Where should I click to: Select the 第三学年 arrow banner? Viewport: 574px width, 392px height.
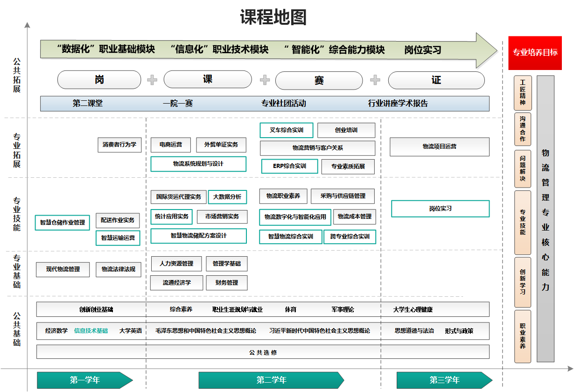click(444, 380)
